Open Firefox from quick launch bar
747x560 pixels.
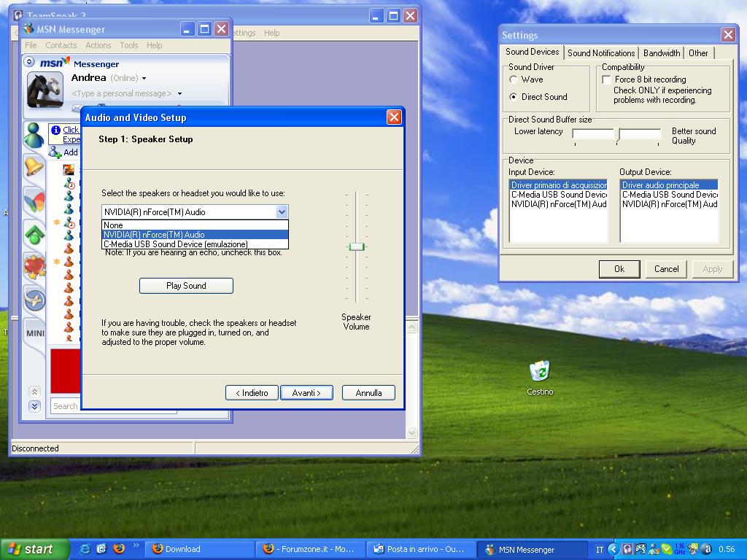119,548
